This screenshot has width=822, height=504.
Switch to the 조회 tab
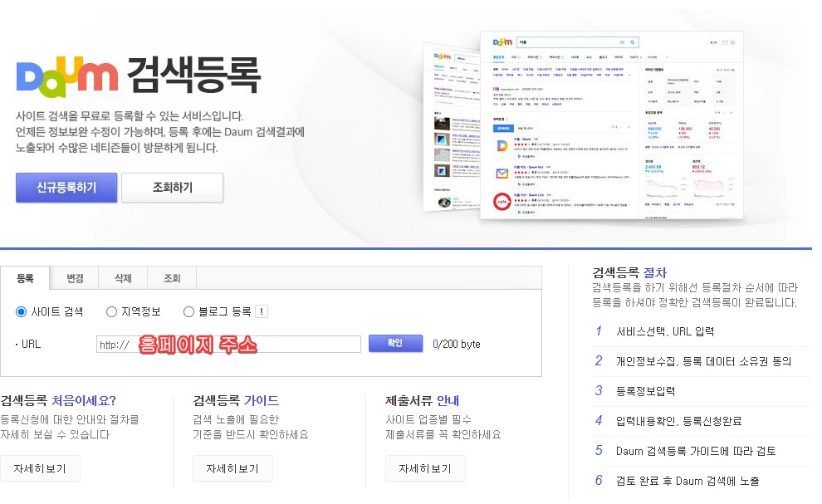click(172, 278)
